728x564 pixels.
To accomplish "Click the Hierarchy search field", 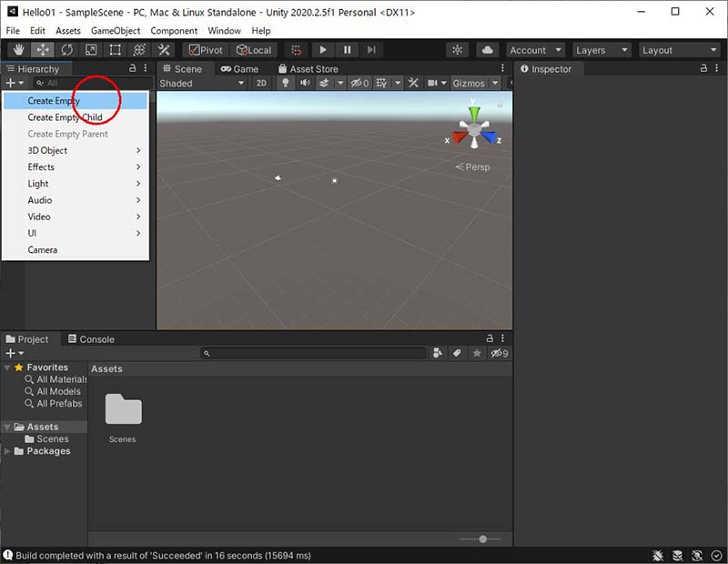I will click(x=93, y=83).
